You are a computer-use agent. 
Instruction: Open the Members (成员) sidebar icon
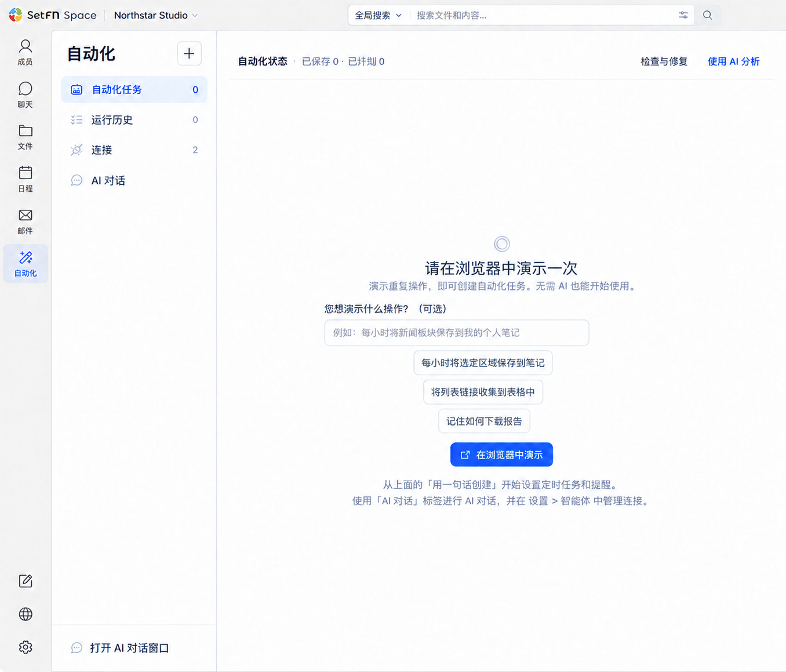25,52
